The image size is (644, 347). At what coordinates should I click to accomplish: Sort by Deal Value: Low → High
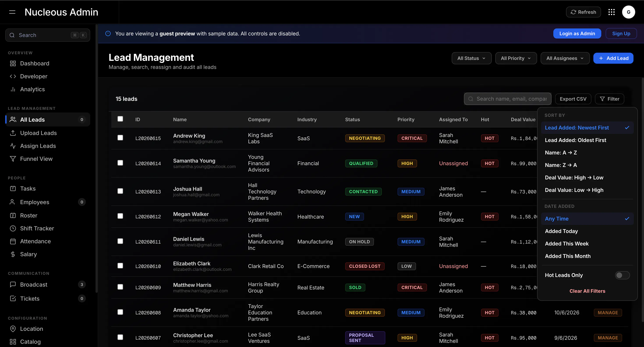point(587,190)
